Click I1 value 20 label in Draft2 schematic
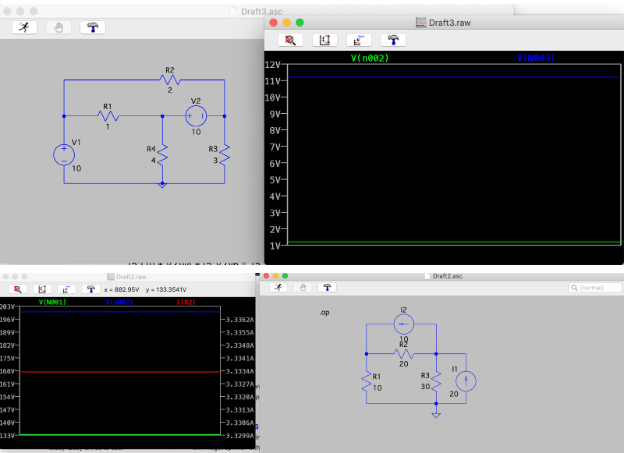 pos(454,394)
